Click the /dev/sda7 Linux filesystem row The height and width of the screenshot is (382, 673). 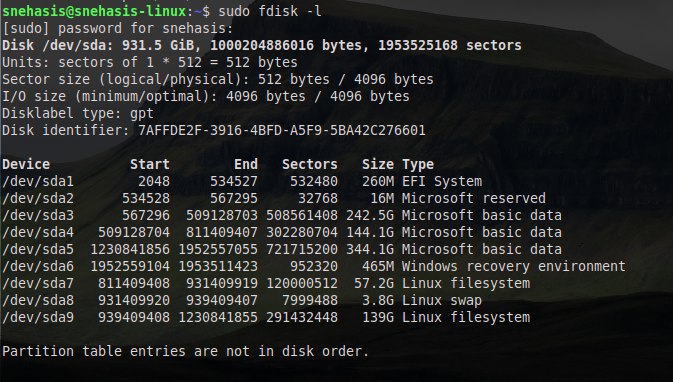pyautogui.click(x=266, y=284)
